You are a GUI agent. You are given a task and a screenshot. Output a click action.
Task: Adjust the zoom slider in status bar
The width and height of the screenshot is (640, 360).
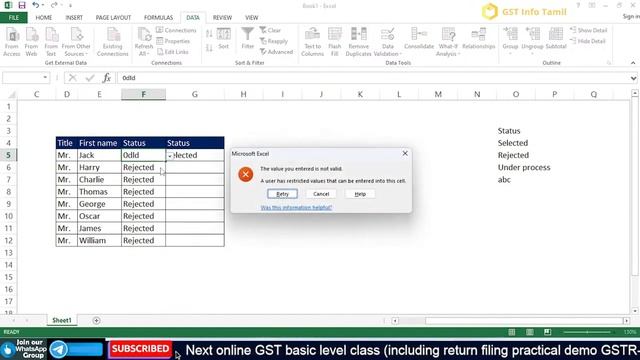[x=588, y=332]
